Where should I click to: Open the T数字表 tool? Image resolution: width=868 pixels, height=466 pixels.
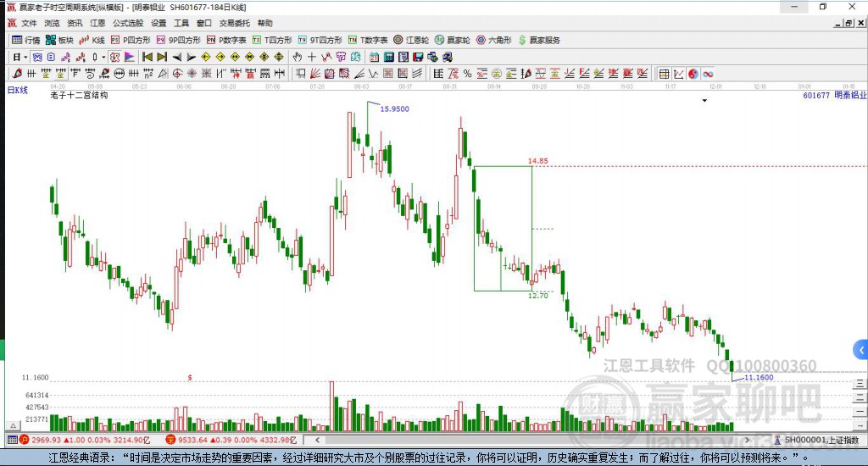click(x=368, y=40)
